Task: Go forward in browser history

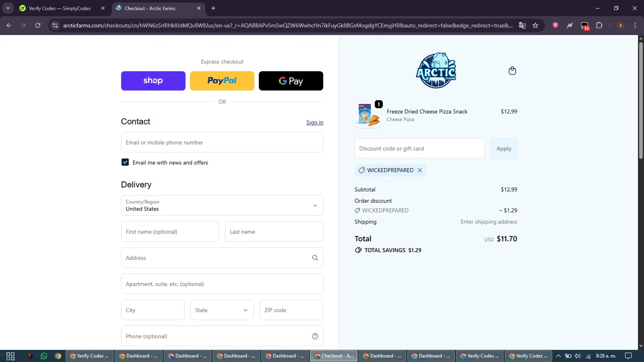Action: [x=23, y=25]
